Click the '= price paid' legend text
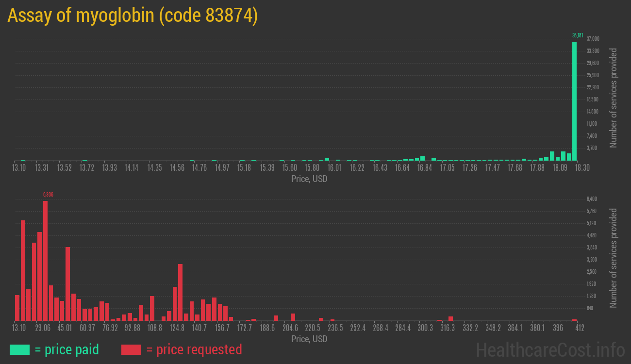631x364 pixels. 67,349
